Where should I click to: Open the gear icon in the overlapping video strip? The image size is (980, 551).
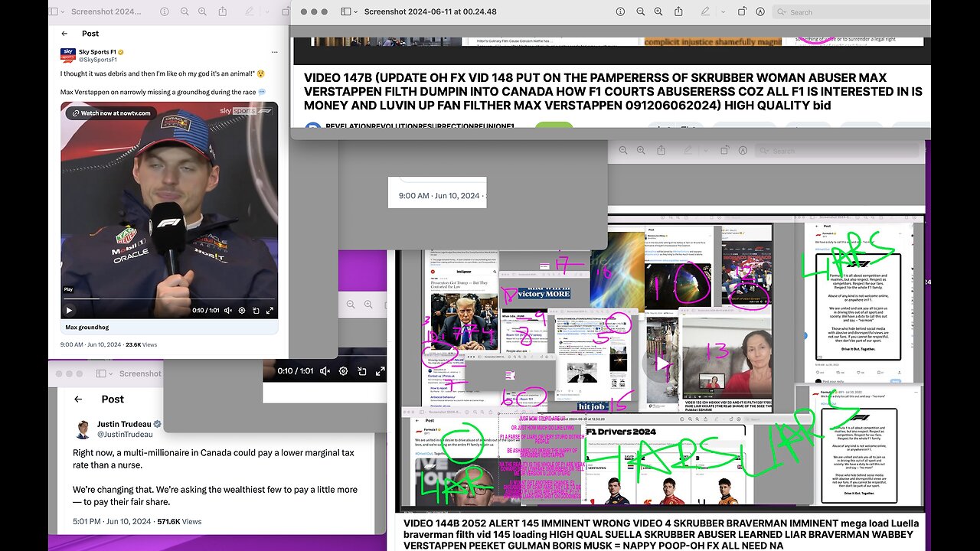tap(343, 371)
